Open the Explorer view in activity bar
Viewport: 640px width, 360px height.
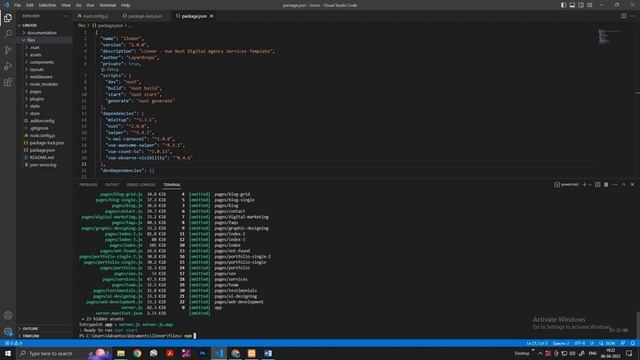[8, 18]
